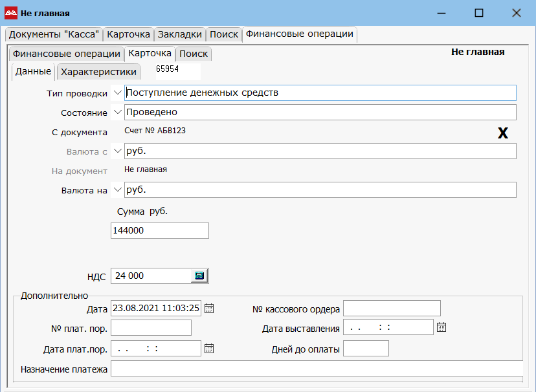Clear linked document with the bold X

pyautogui.click(x=503, y=133)
